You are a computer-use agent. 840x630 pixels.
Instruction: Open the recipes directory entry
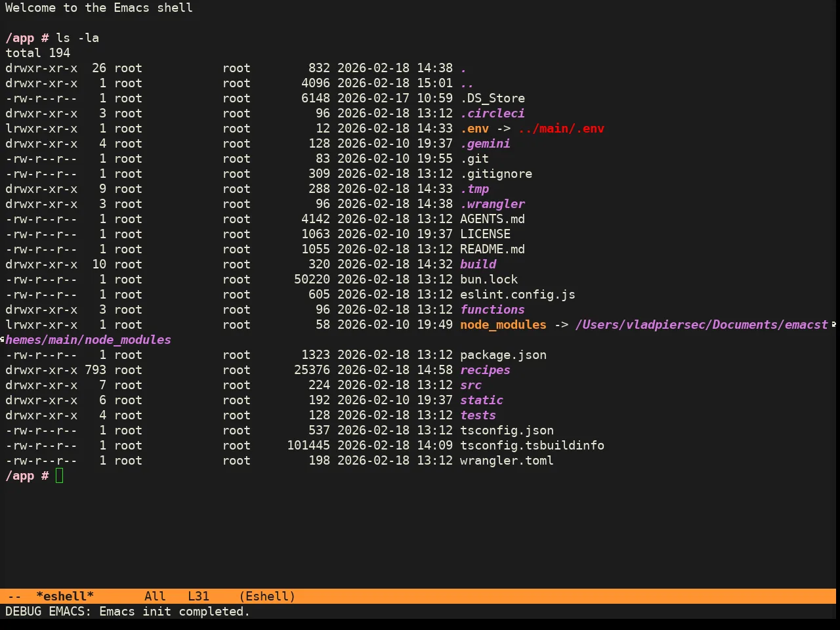point(485,370)
